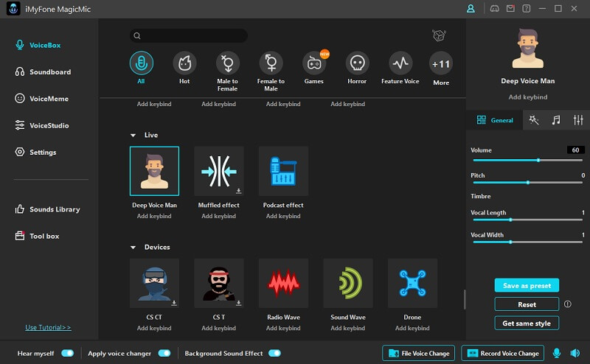Image resolution: width=590 pixels, height=364 pixels.
Task: Click the info icon beside Reset
Action: click(x=567, y=304)
